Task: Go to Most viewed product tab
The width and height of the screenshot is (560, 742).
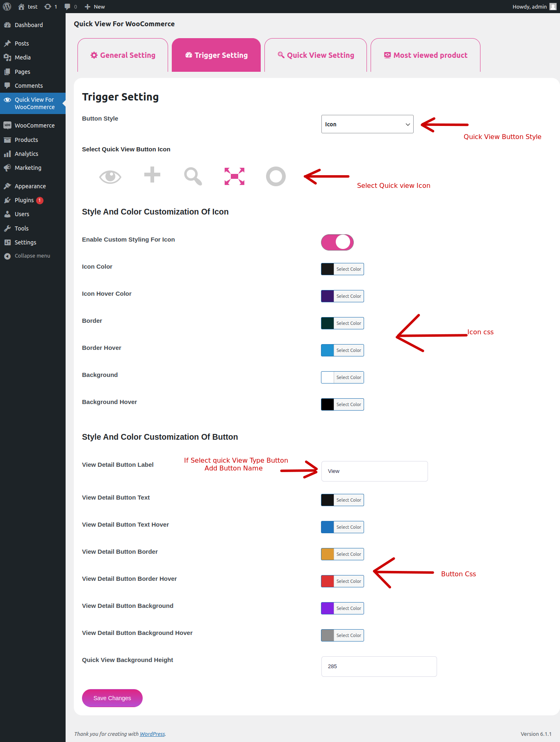Action: coord(425,55)
